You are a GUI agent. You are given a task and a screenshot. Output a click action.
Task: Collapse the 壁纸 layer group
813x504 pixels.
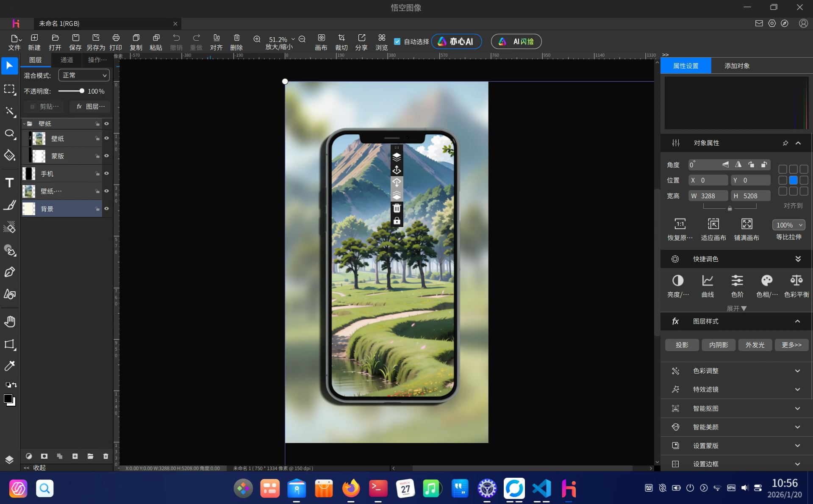coord(25,124)
